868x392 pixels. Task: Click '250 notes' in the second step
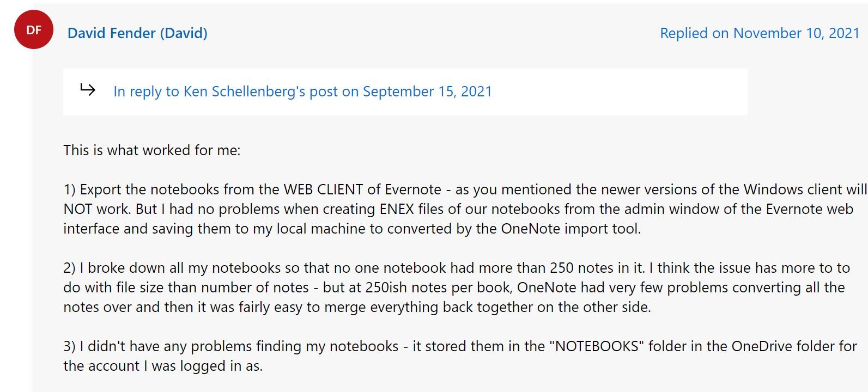tap(581, 268)
